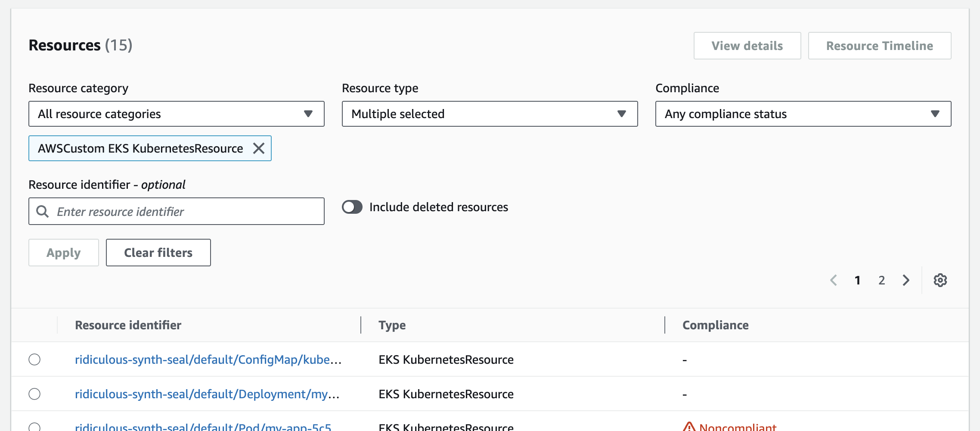This screenshot has width=980, height=431.
Task: Expand the Resource type dropdown
Action: (x=490, y=114)
